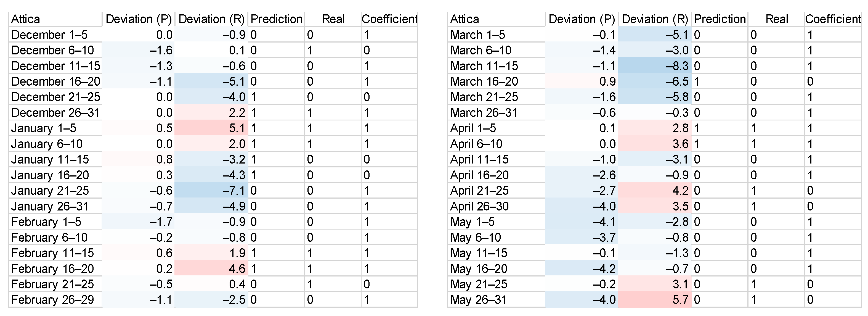Select the January 21–25 row label
868x316 pixels.
(x=50, y=191)
